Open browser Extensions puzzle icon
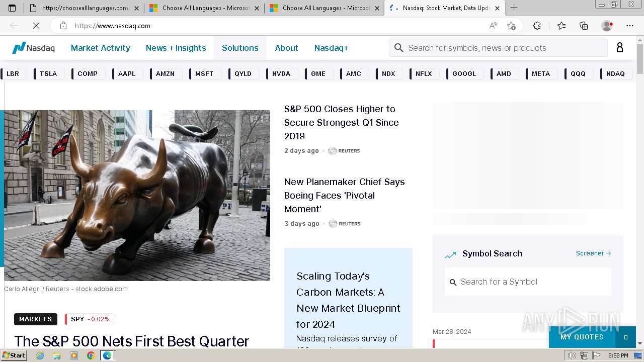The width and height of the screenshot is (644, 362). pyautogui.click(x=537, y=26)
